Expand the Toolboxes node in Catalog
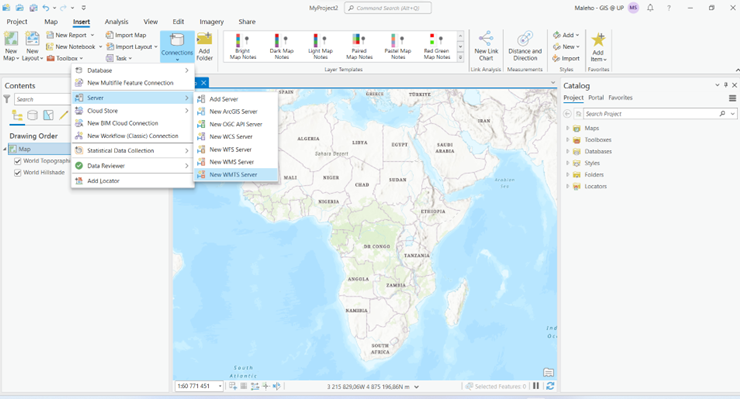 pyautogui.click(x=567, y=140)
